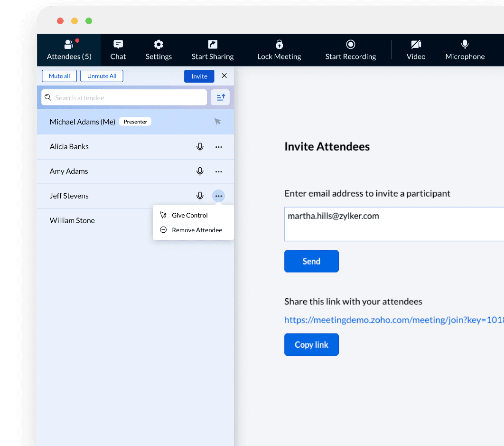Choose Give Control from the menu
This screenshot has height=446, width=504.
coord(190,215)
